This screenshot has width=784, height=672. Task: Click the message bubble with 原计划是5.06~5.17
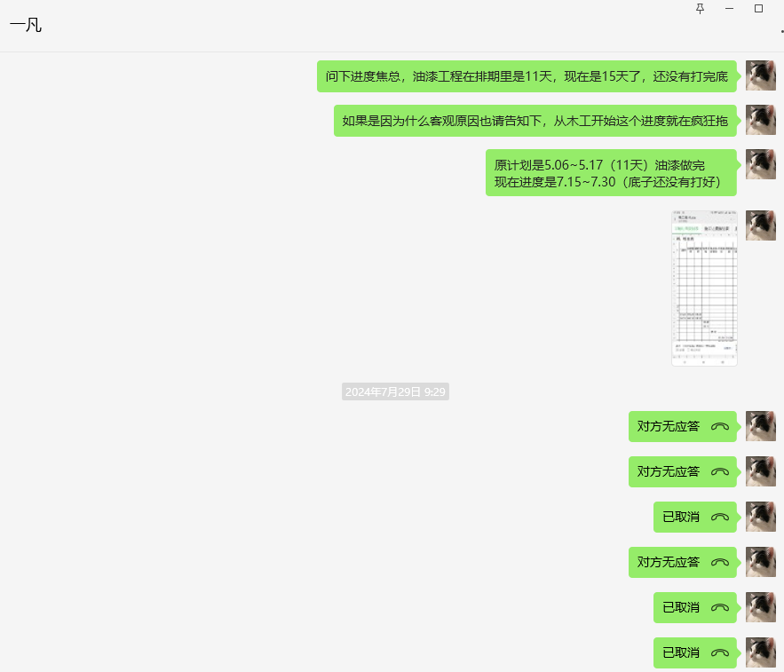pos(611,173)
